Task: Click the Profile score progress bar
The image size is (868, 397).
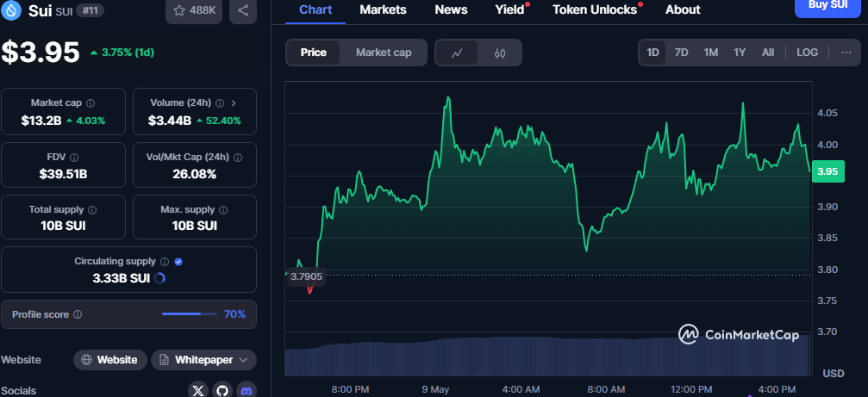Action: click(190, 314)
